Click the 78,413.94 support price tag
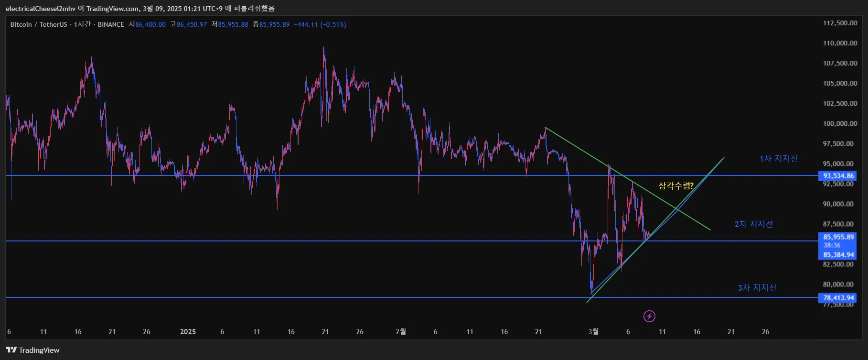868x360 pixels. click(x=838, y=298)
